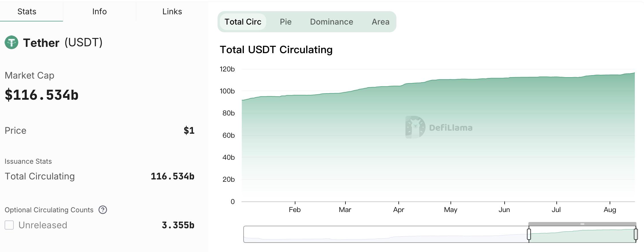644x252 pixels.
Task: Click the Market Cap value $116.534b
Action: [42, 95]
